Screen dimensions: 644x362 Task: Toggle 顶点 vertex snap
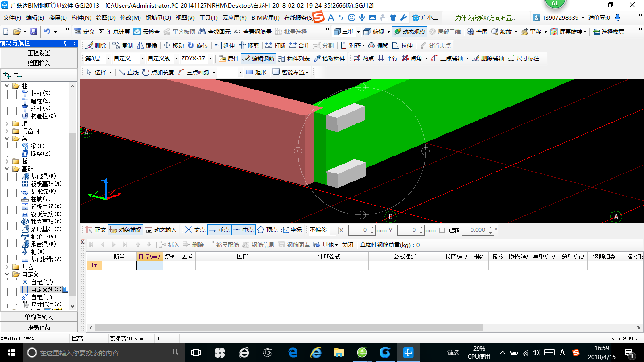[x=267, y=230]
